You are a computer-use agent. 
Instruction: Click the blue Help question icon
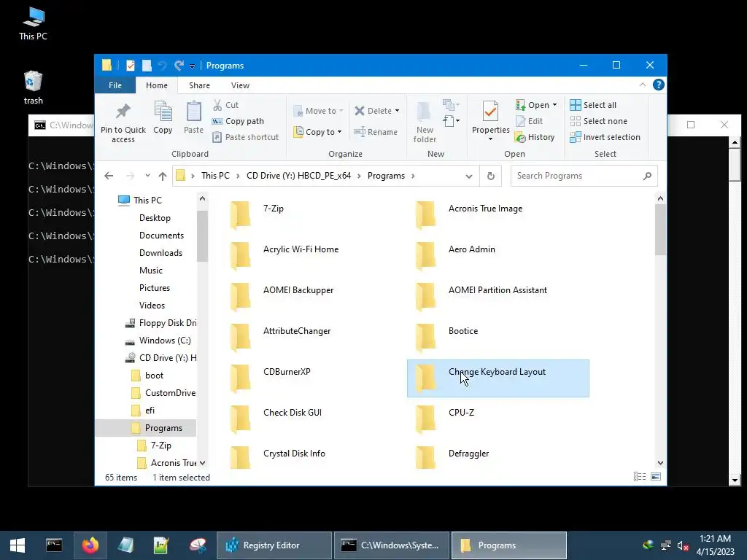point(659,85)
